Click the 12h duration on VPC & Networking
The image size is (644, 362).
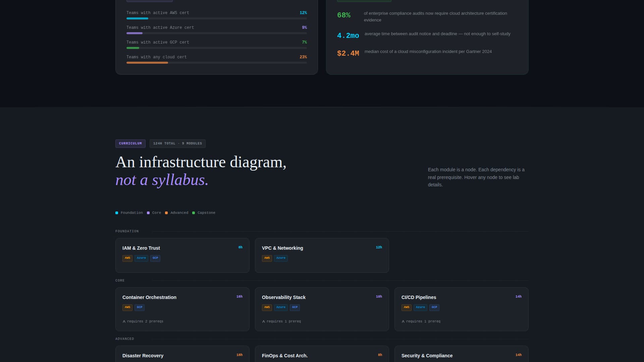click(x=379, y=247)
